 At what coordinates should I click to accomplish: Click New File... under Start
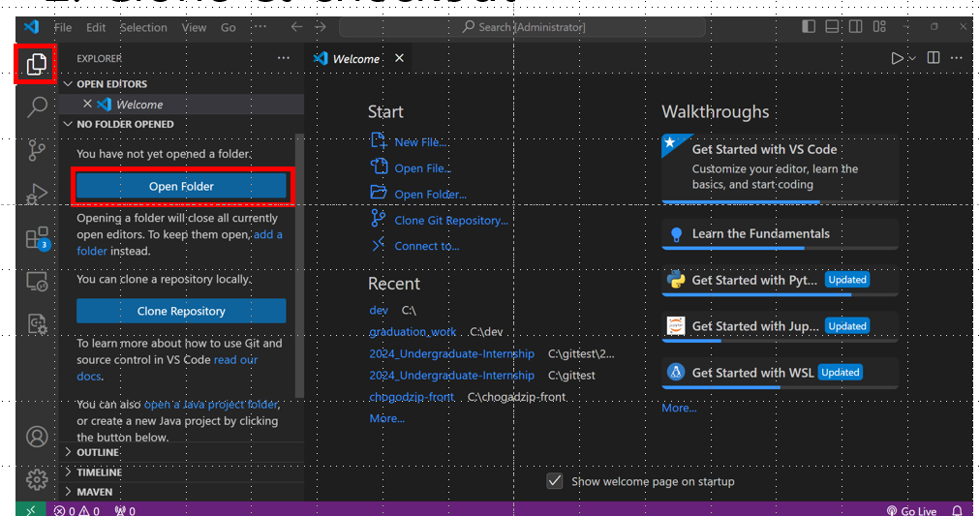(420, 142)
